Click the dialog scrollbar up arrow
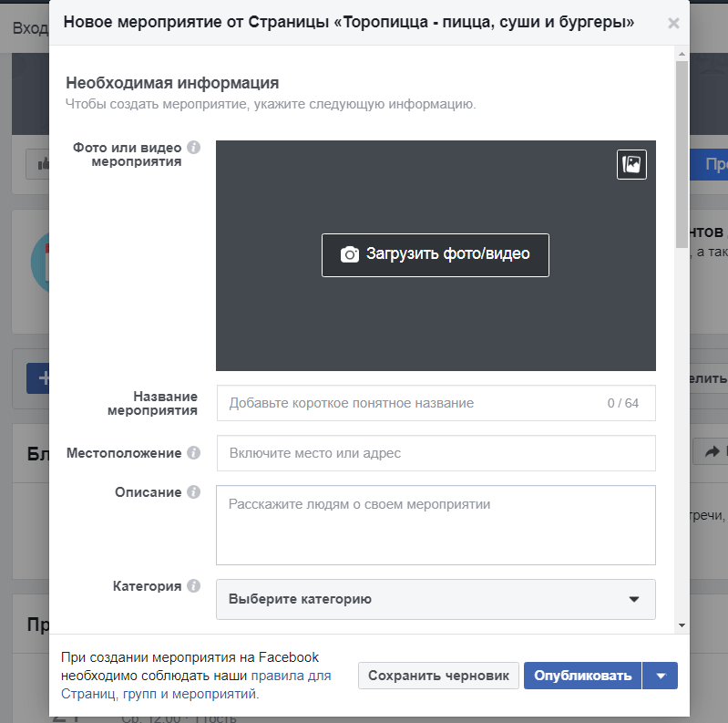The width and height of the screenshot is (728, 723). point(682,54)
